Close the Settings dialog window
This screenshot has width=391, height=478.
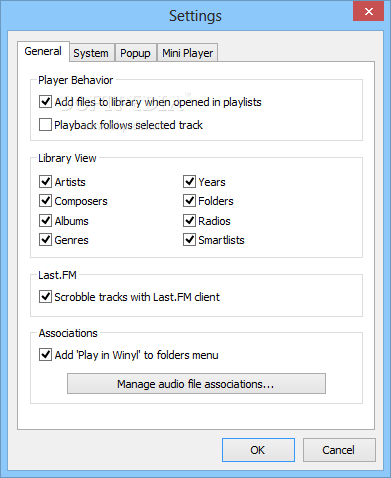pyautogui.click(x=368, y=12)
